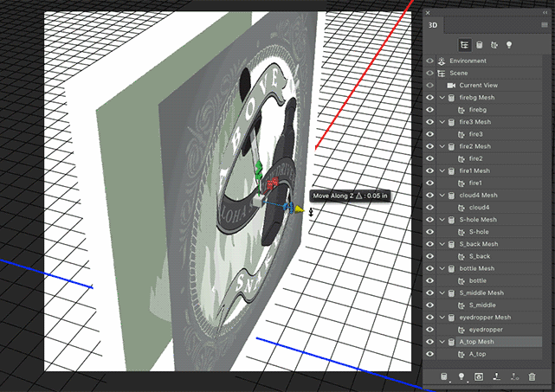Collapse the S_back Mesh group
Screen dimensions: 555x392
pyautogui.click(x=442, y=244)
